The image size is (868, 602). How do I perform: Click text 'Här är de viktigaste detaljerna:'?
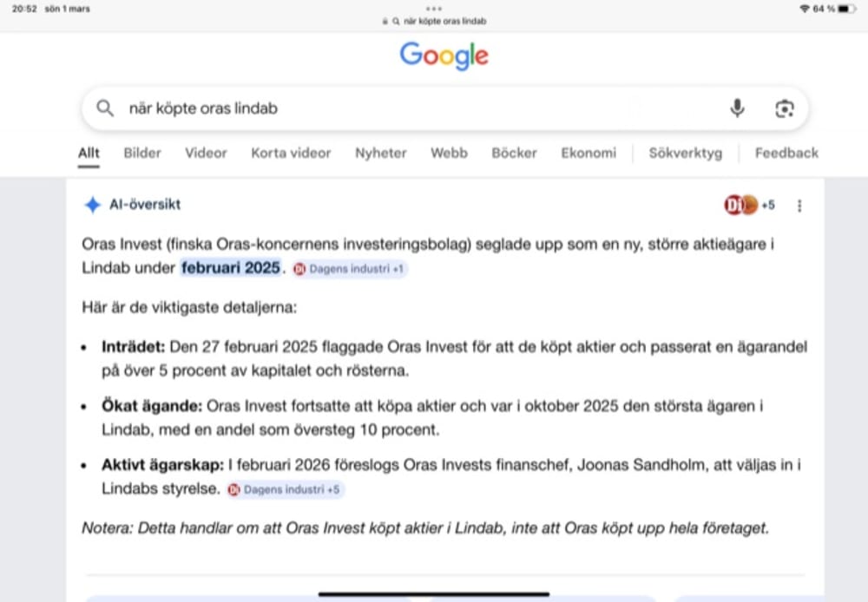click(189, 307)
